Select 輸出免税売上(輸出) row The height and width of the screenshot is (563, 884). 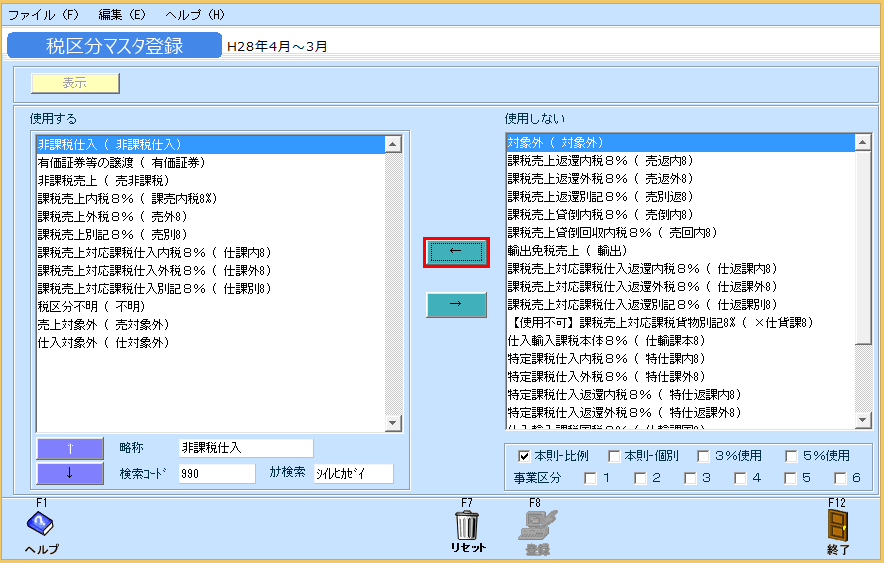[680, 251]
